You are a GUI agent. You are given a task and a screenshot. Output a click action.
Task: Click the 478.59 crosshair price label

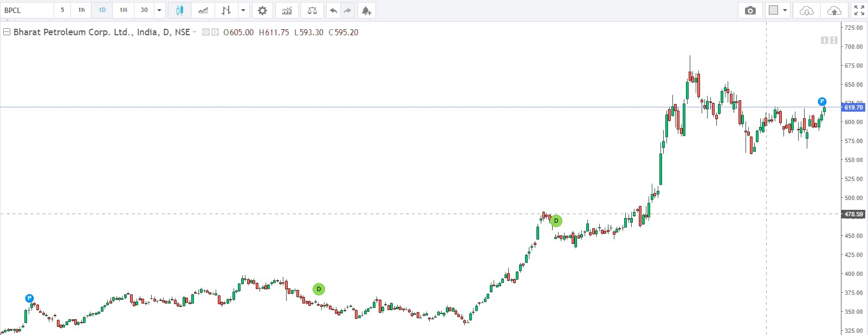point(853,214)
